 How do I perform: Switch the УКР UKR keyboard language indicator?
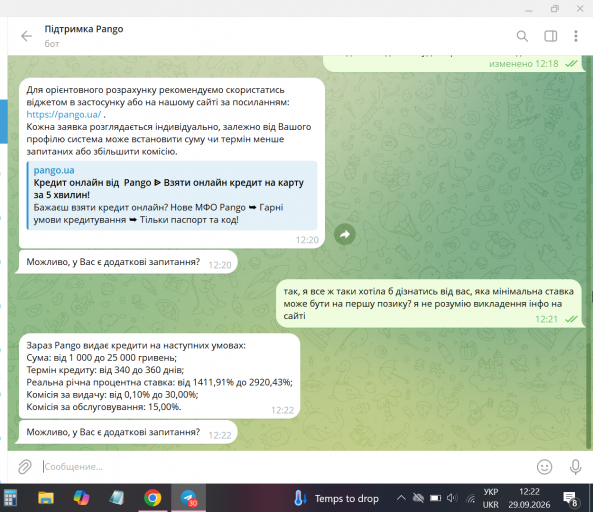491,498
